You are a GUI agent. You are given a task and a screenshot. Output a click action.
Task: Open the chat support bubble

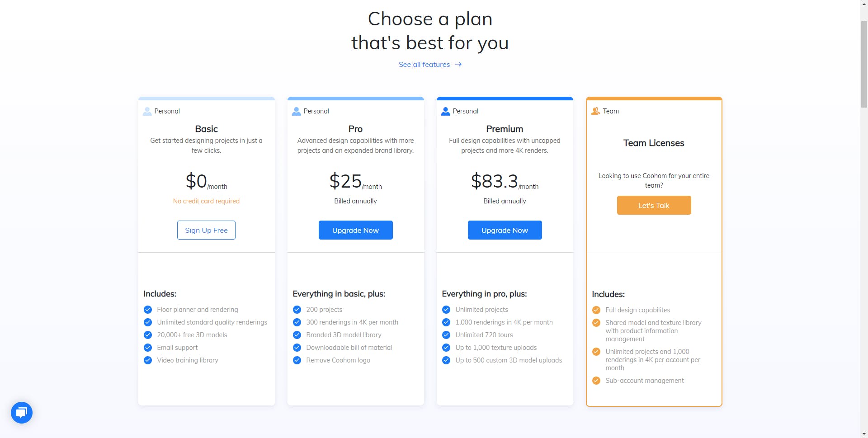coord(21,412)
